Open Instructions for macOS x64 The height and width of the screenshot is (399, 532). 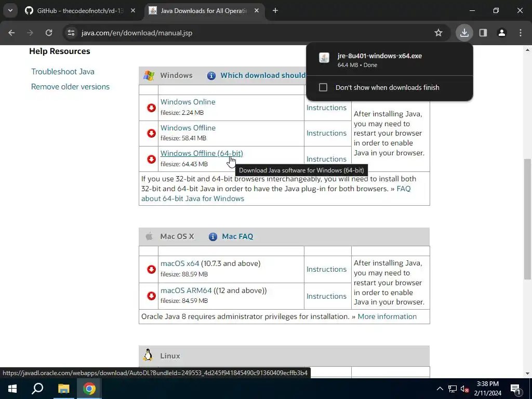[x=326, y=269]
